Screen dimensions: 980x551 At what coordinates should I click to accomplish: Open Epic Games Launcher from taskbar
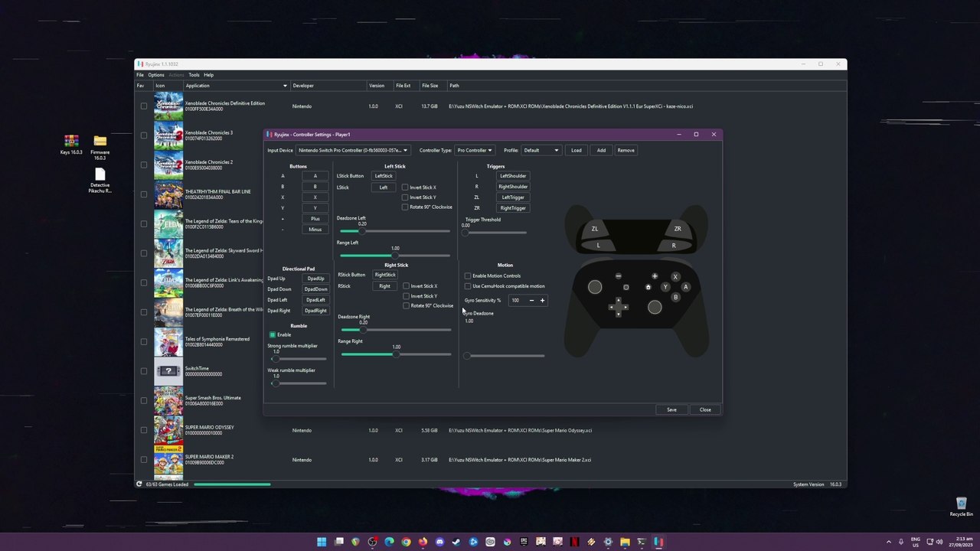pos(524,542)
